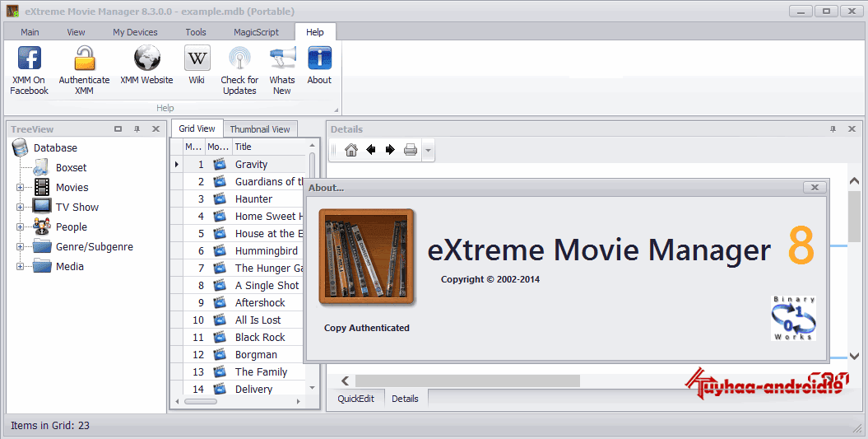Open the View ribbon tab
868x439 pixels.
[76, 32]
